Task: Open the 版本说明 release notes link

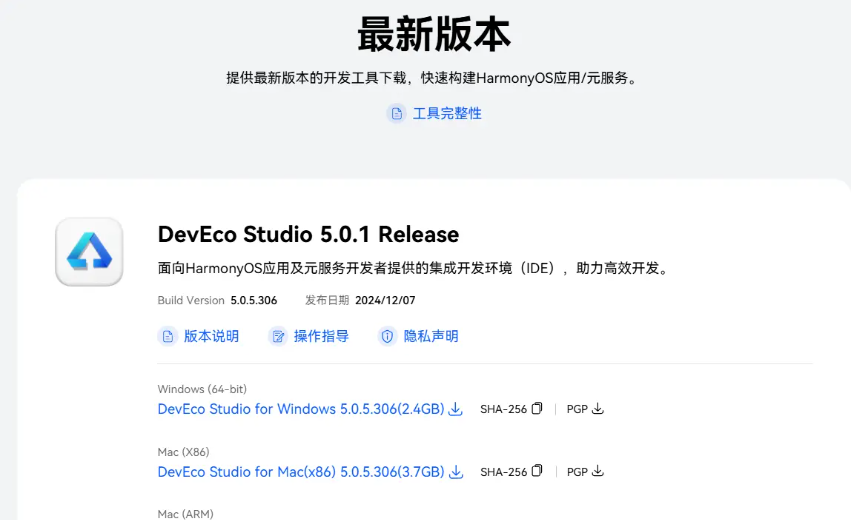Action: tap(211, 336)
